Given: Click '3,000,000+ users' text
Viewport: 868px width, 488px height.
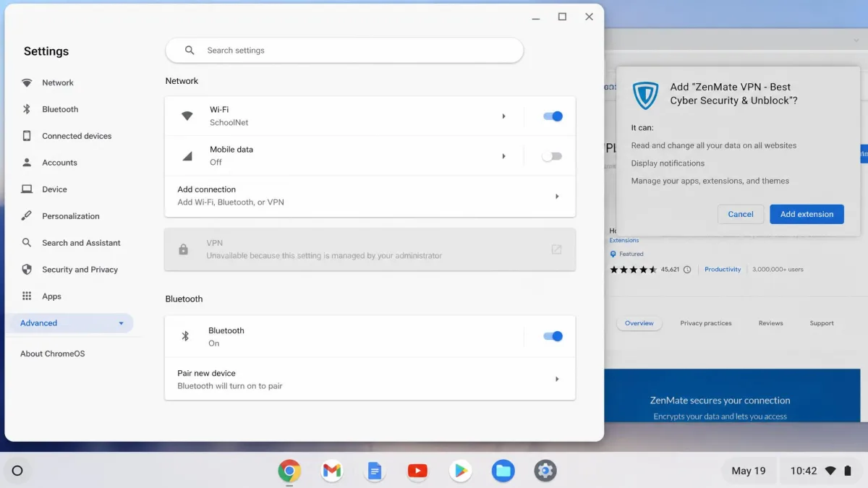Looking at the screenshot, I should 778,270.
